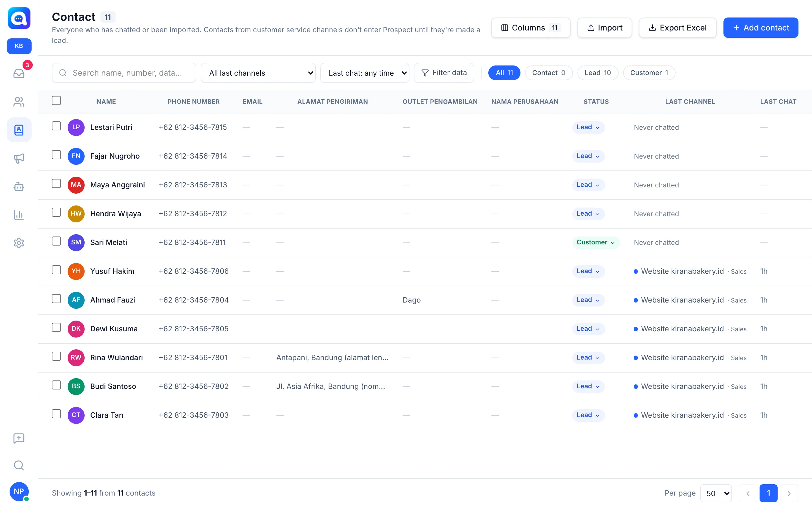Click the SM avatar of Sari Melati

tap(76, 243)
